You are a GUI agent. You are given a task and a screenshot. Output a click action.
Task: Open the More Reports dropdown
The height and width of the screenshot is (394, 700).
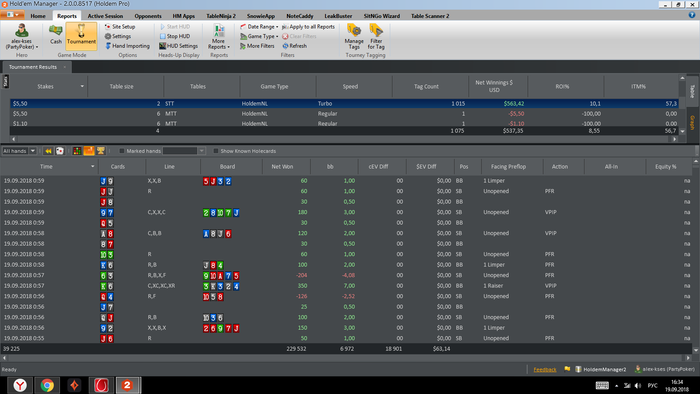218,37
